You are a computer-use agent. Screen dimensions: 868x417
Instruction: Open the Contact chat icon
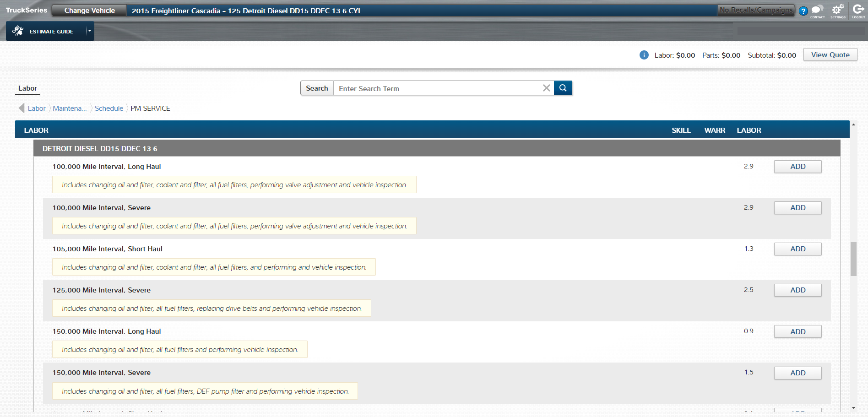(817, 10)
